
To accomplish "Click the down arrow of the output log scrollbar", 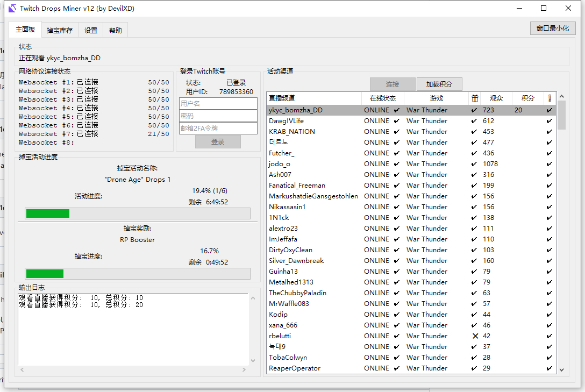I will 253,361.
